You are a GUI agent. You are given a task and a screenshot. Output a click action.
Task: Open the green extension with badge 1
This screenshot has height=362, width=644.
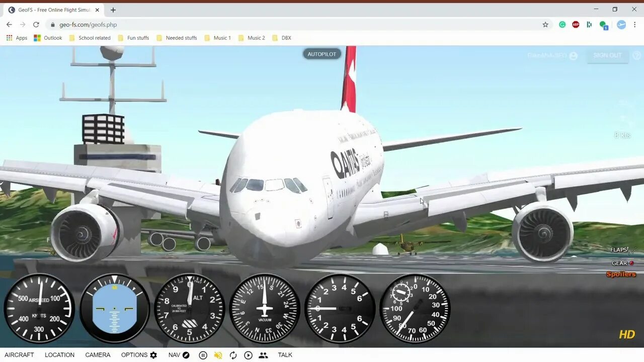coord(604,25)
